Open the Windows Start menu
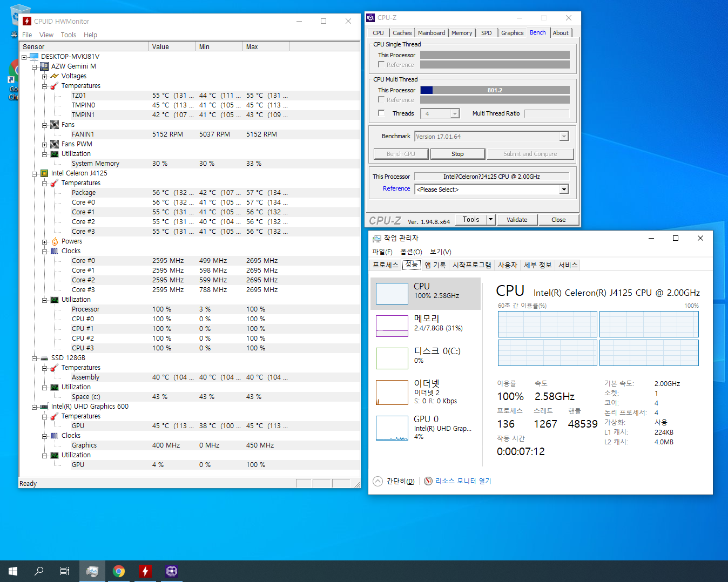This screenshot has height=582, width=728. [13, 571]
